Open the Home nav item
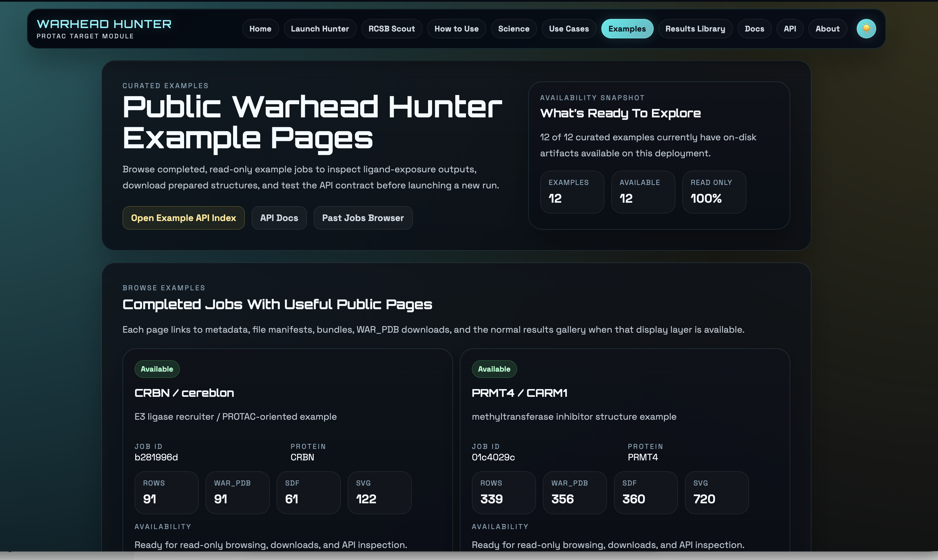The width and height of the screenshot is (938, 560). pyautogui.click(x=260, y=29)
